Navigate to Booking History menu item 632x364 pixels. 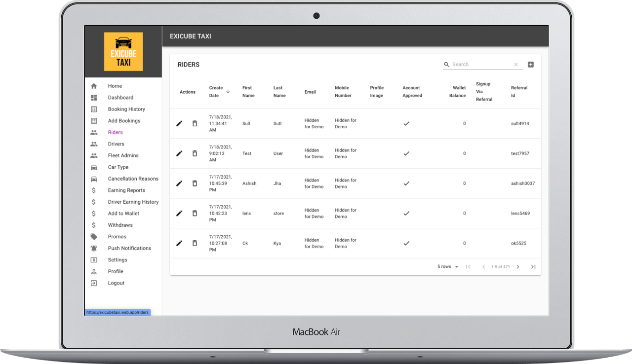[x=126, y=109]
